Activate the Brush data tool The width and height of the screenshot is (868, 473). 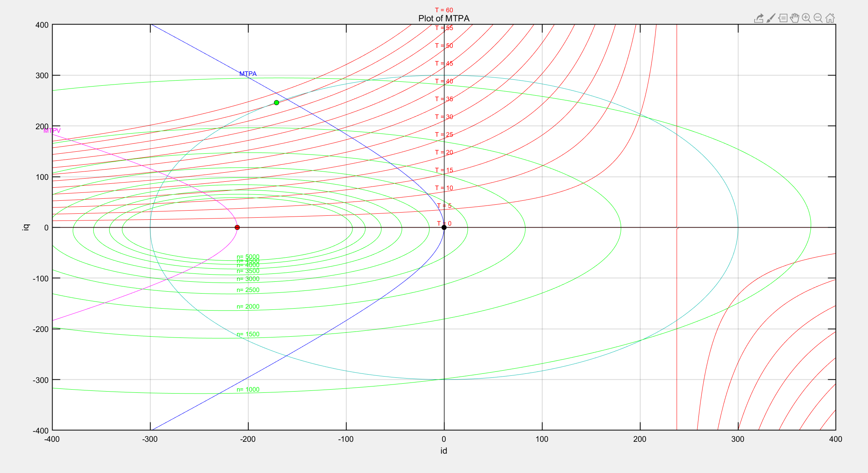click(770, 18)
